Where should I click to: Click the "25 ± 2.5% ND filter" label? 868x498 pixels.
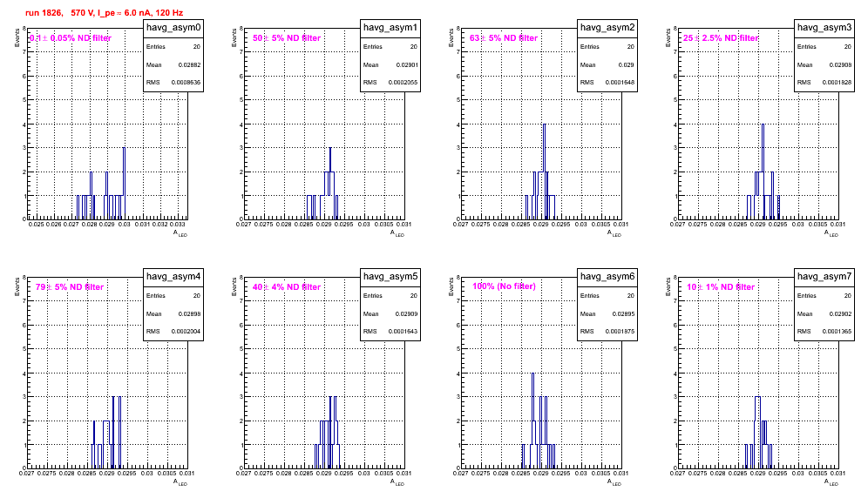pyautogui.click(x=721, y=38)
